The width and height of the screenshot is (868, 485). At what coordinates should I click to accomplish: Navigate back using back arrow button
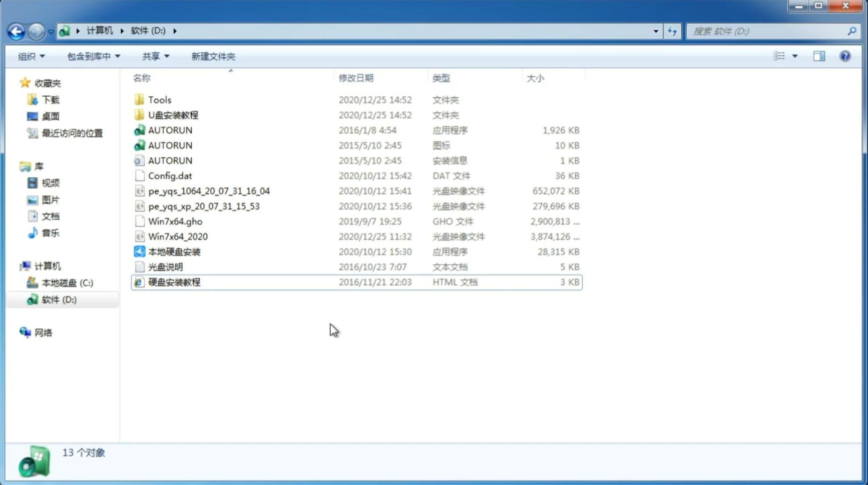[x=16, y=30]
